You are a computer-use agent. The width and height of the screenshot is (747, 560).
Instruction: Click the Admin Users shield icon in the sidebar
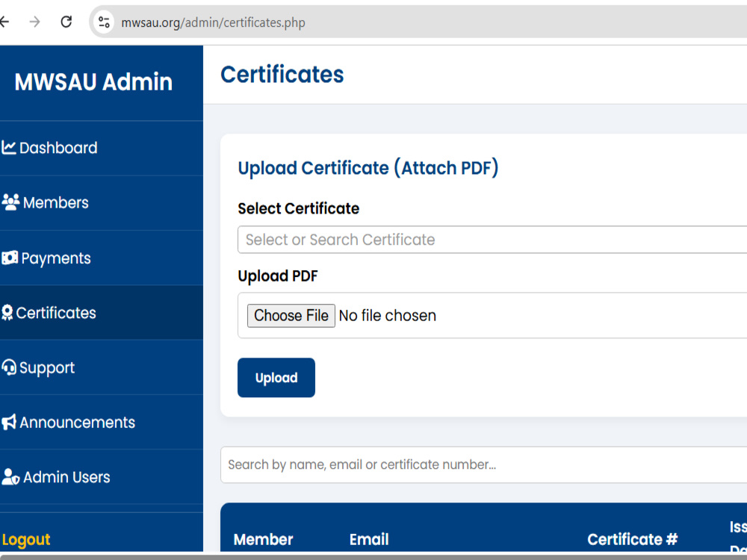pyautogui.click(x=10, y=476)
